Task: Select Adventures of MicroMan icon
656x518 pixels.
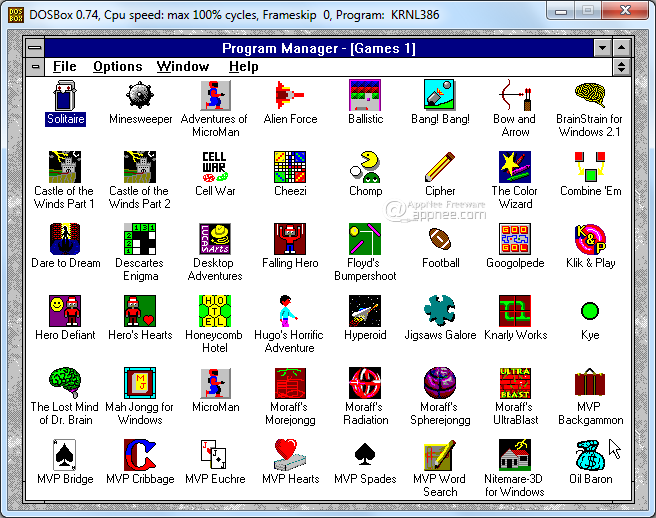Action: click(x=215, y=95)
